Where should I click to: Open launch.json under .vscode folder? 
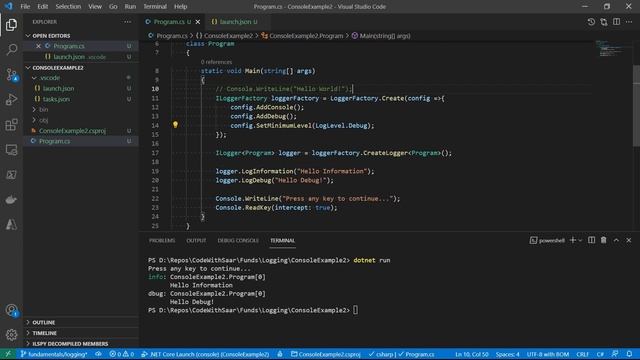[x=58, y=89]
